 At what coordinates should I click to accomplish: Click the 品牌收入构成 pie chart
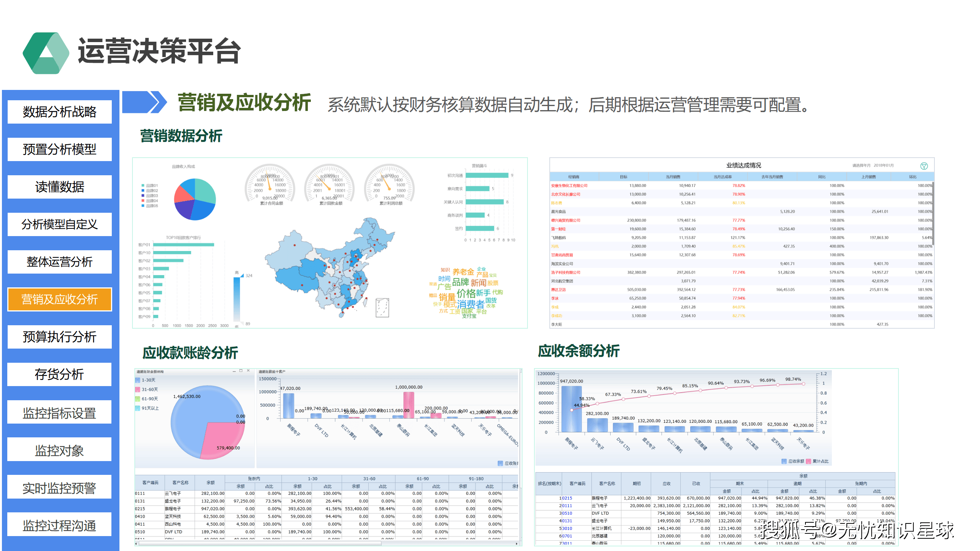click(195, 199)
